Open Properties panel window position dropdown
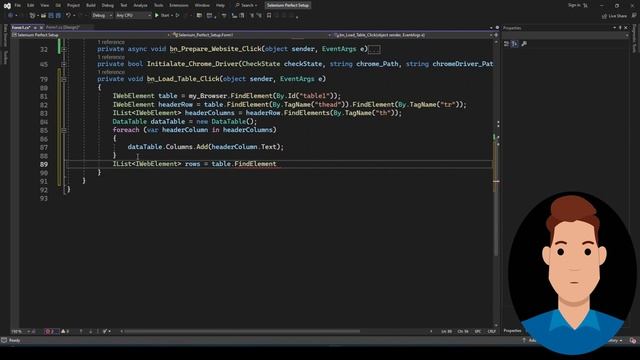 [614, 28]
